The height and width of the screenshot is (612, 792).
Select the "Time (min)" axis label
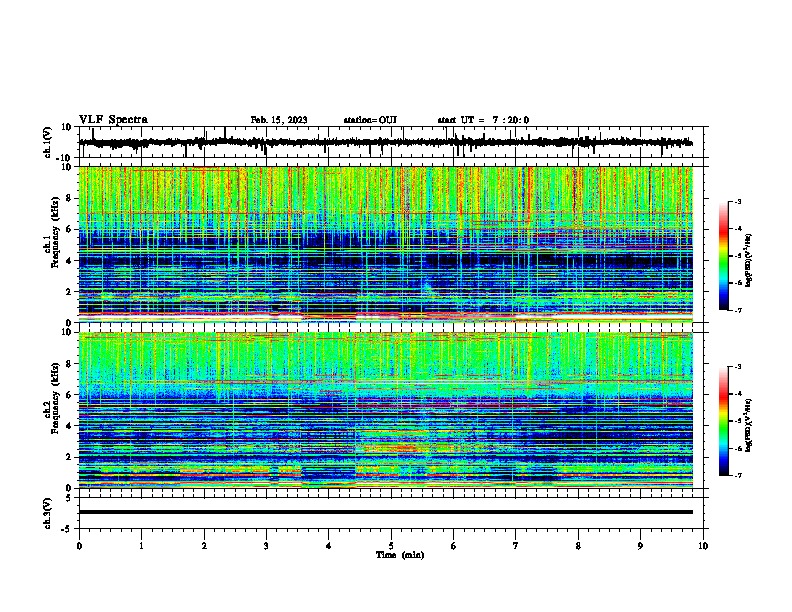(x=400, y=555)
